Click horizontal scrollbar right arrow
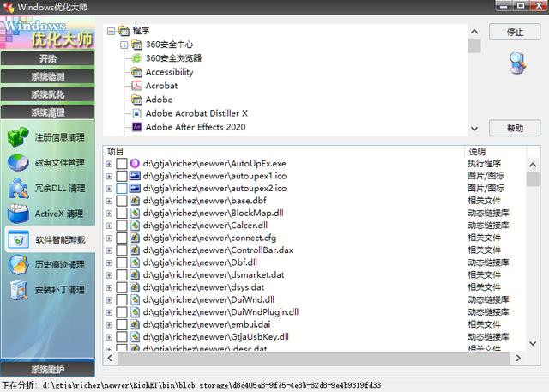The height and width of the screenshot is (392, 549). pos(518,358)
